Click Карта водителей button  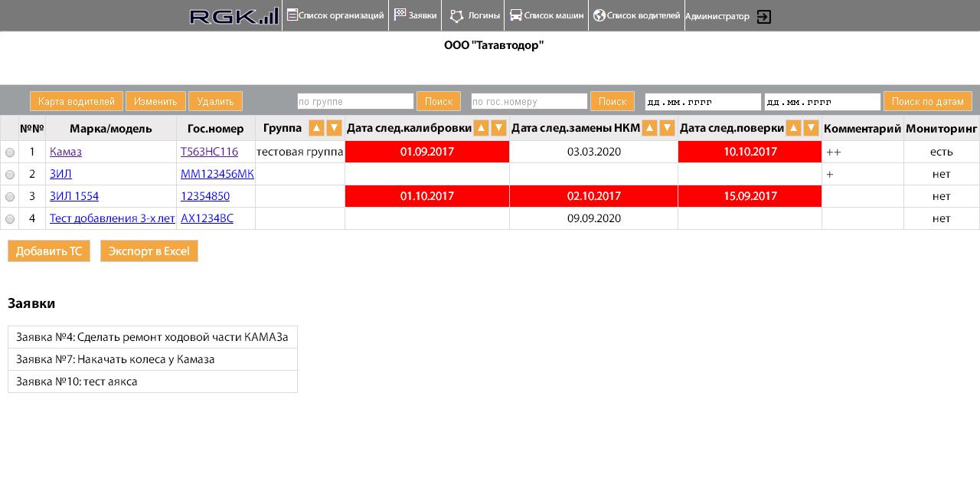tap(77, 101)
